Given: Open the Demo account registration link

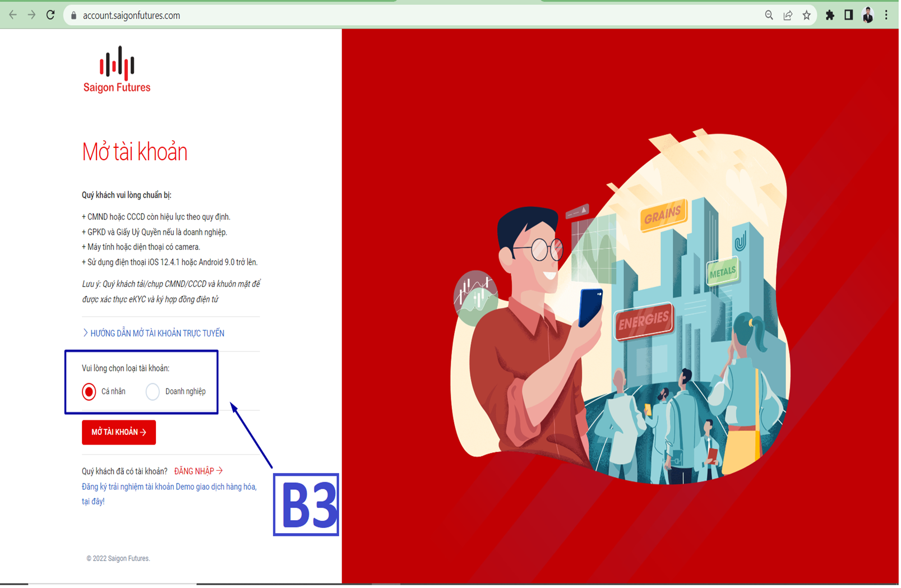Looking at the screenshot, I should (168, 487).
